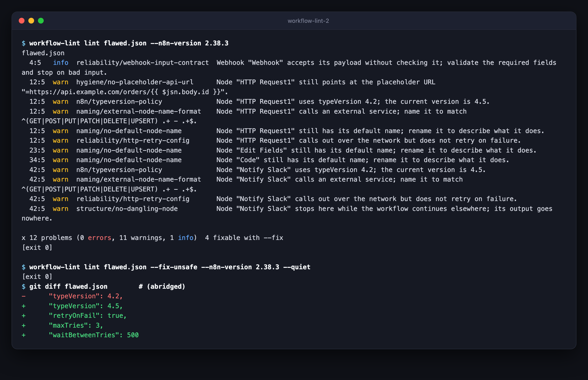This screenshot has width=588, height=380.
Task: Click 'reliability/http-retry-config' rule for Notify Slack
Action: 133,199
